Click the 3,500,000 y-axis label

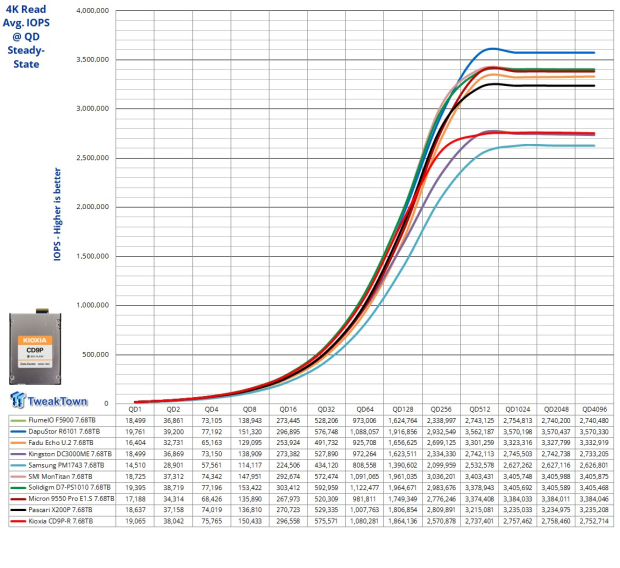click(x=93, y=60)
